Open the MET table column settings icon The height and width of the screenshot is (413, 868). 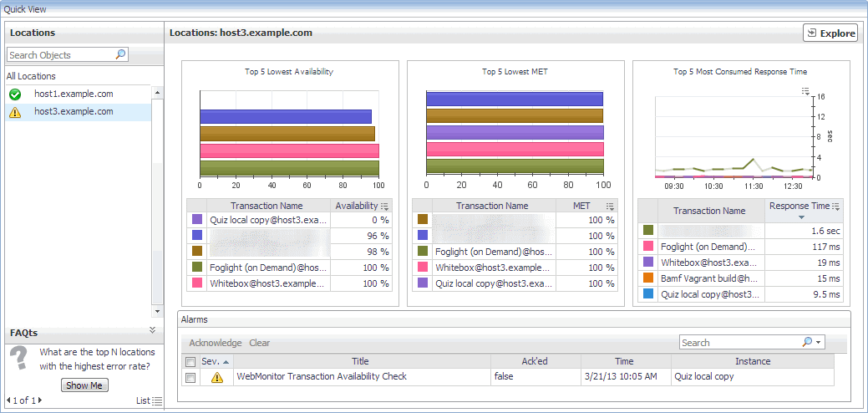[x=611, y=206]
